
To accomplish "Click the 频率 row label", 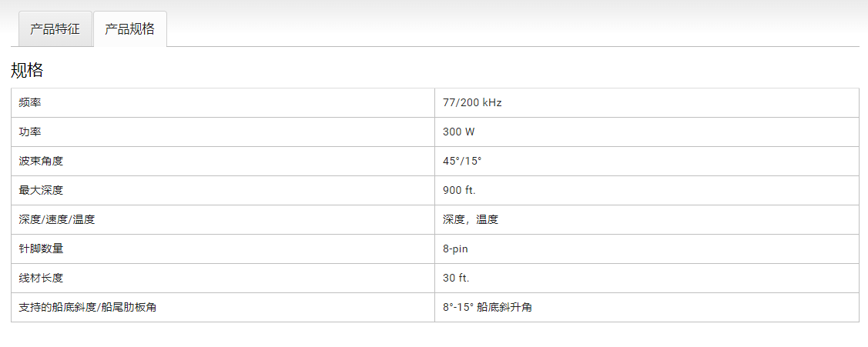I will point(30,102).
